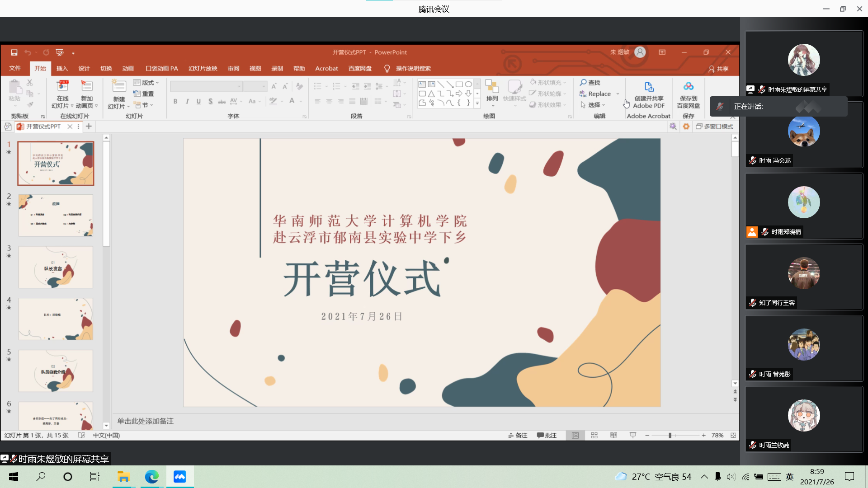The height and width of the screenshot is (488, 868).
Task: Toggle Strikethrough formatting
Action: tap(222, 101)
